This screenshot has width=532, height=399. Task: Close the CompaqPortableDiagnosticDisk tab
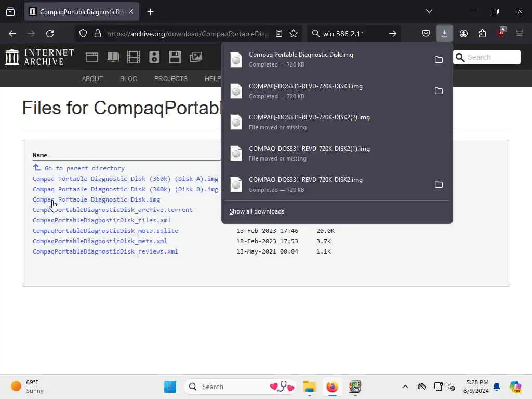pos(131,12)
